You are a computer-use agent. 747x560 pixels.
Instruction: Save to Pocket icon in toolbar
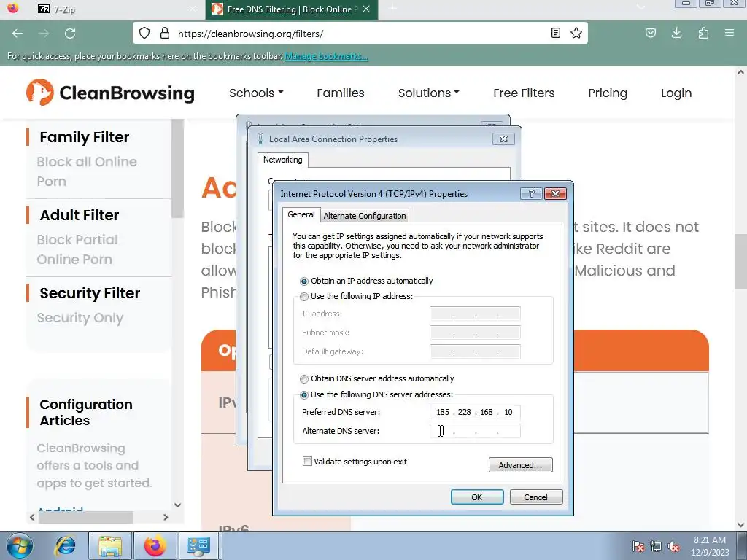point(650,33)
